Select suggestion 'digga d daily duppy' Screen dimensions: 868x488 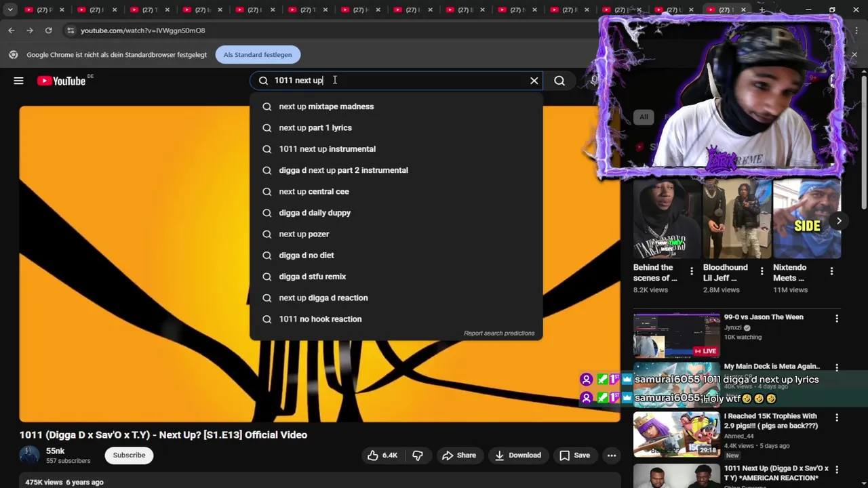[x=396, y=213]
